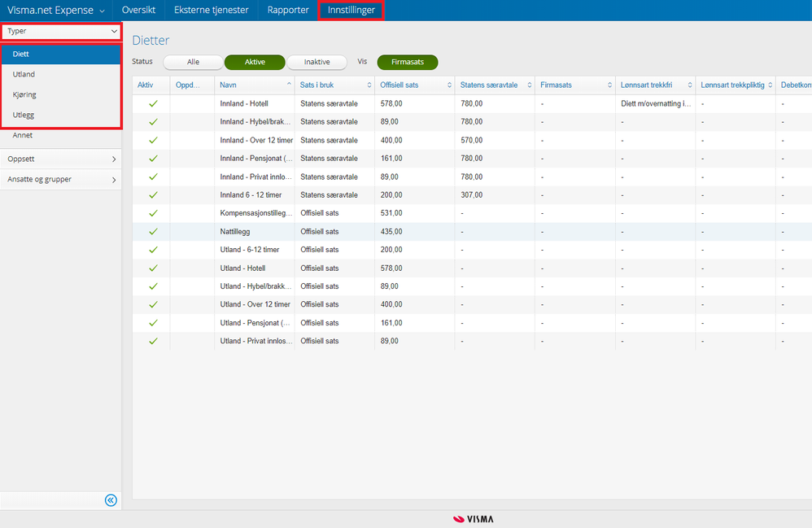Select Diett in the sidebar
Image resolution: width=812 pixels, height=528 pixels.
[x=61, y=54]
